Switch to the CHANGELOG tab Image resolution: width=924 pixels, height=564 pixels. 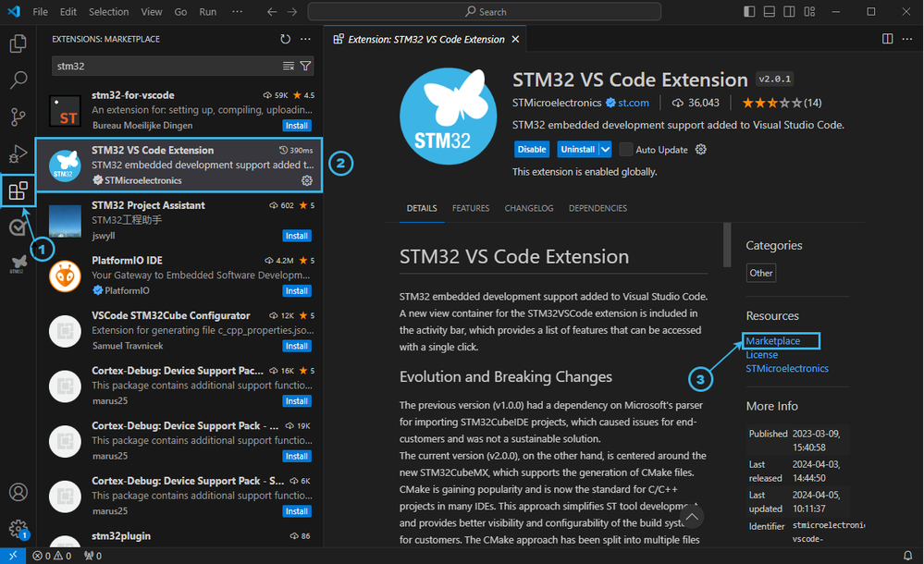coord(529,208)
